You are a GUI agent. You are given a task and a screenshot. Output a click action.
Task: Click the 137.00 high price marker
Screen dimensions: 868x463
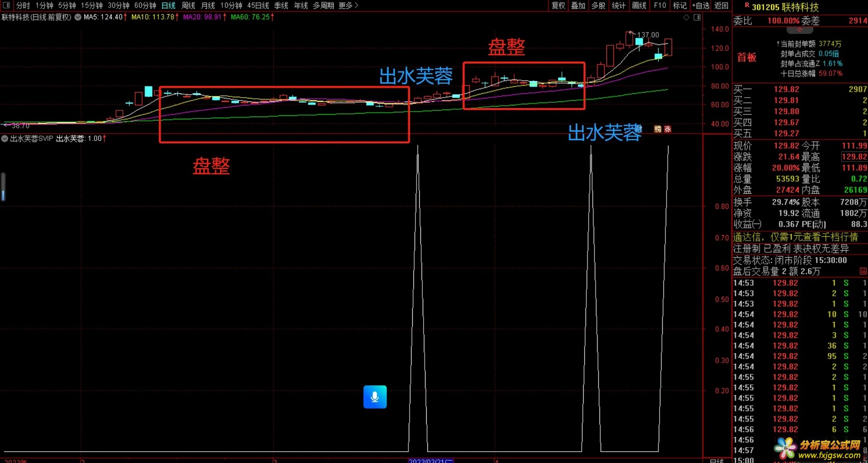coord(648,35)
